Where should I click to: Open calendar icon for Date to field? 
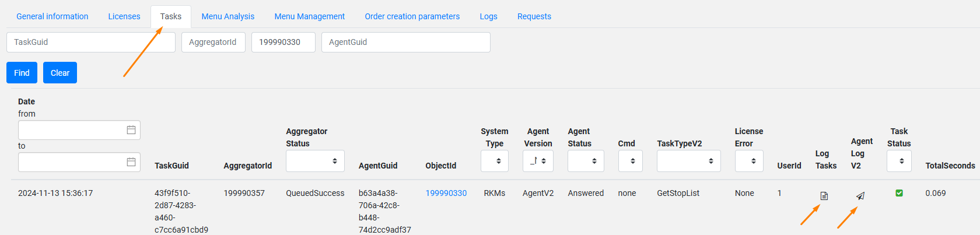click(x=131, y=162)
